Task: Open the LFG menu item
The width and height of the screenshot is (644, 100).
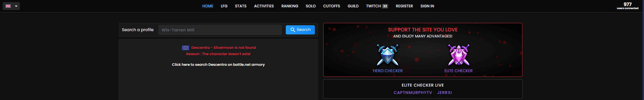Action: [224, 6]
